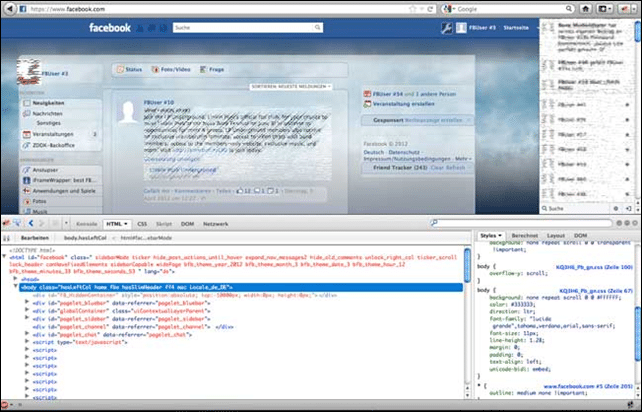
Task: Switch to the Layout side tab
Action: [556, 235]
